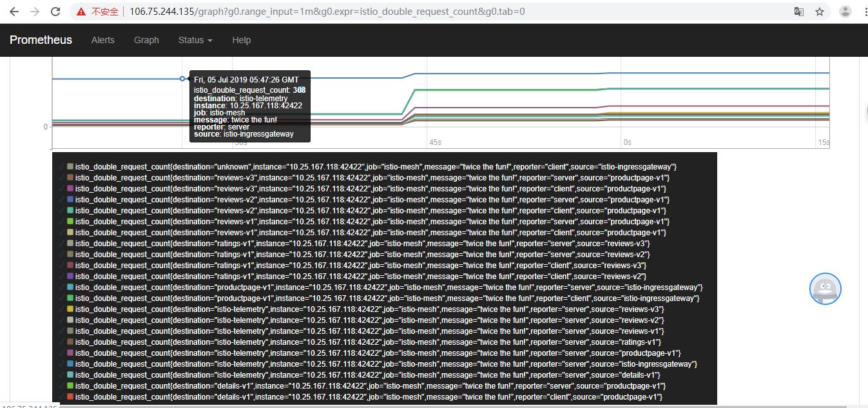Expand the Status dropdown menu
868x408 pixels.
click(195, 40)
